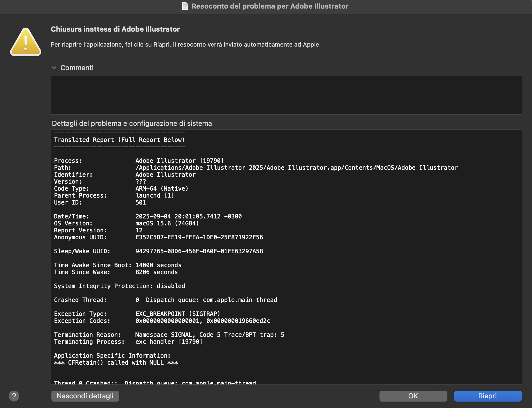Click the 'Namespace SIGNAL, Code 5 Trace/BPT trap: 5' text

point(210,335)
